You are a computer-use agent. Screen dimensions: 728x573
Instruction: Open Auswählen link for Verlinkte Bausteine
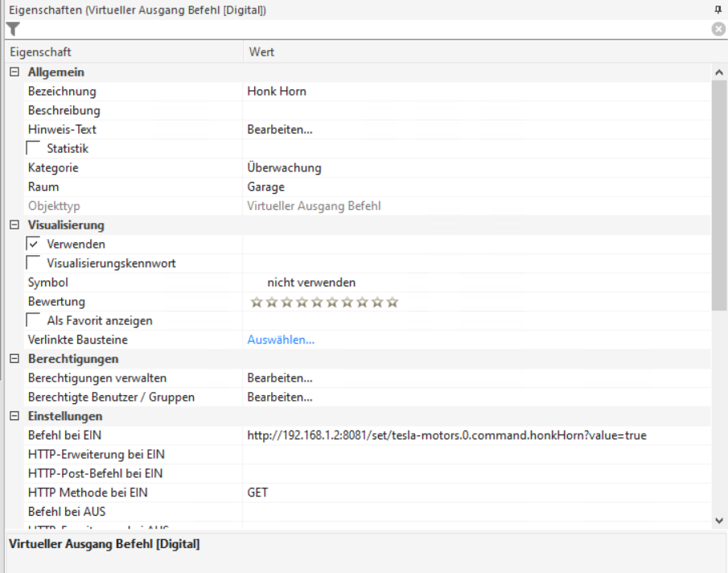(x=281, y=340)
